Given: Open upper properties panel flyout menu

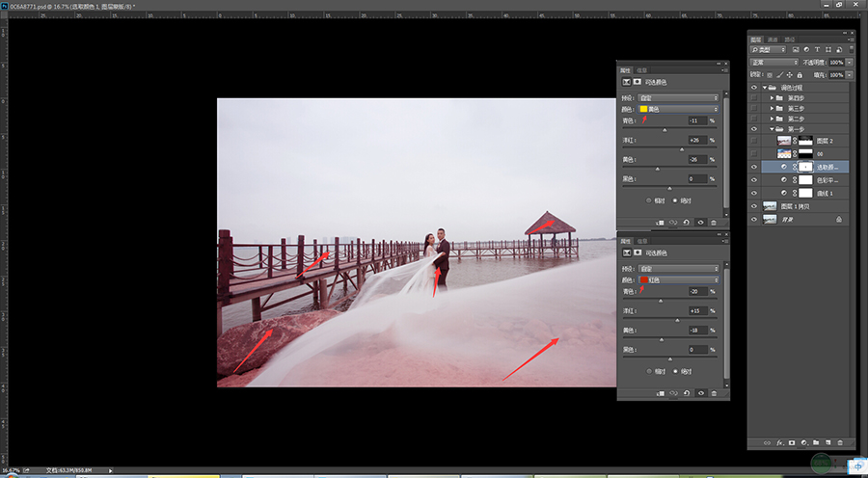Looking at the screenshot, I should tap(724, 70).
